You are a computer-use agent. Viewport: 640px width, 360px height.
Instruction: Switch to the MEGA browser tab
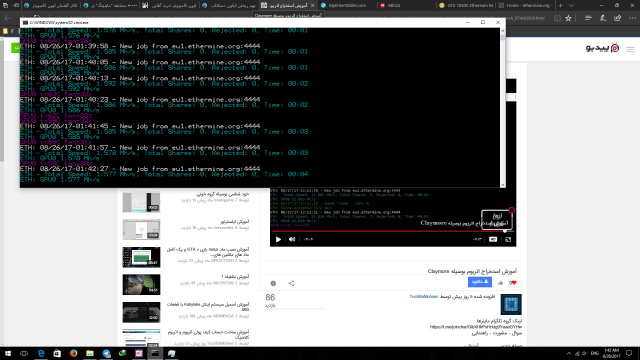[x=405, y=5]
